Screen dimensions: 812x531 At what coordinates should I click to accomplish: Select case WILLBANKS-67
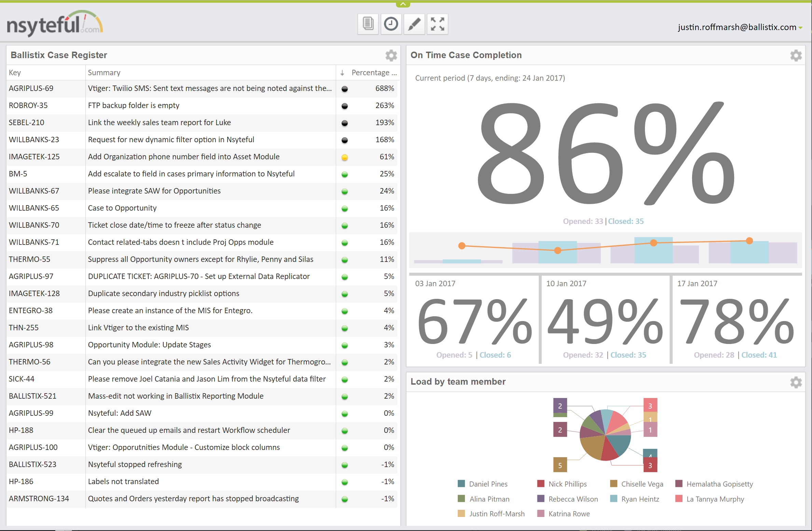point(34,191)
